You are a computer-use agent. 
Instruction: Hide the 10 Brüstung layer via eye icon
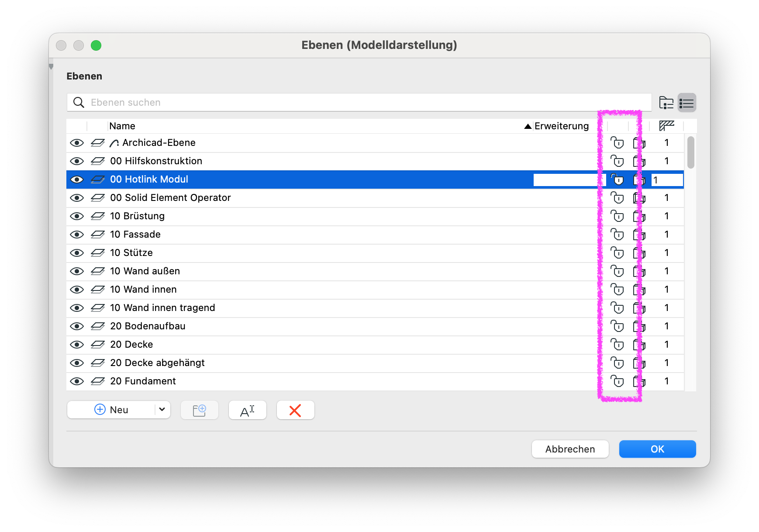coord(77,216)
